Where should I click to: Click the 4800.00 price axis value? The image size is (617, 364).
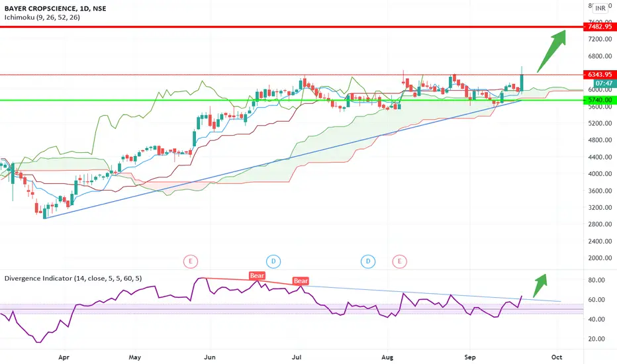[600, 140]
